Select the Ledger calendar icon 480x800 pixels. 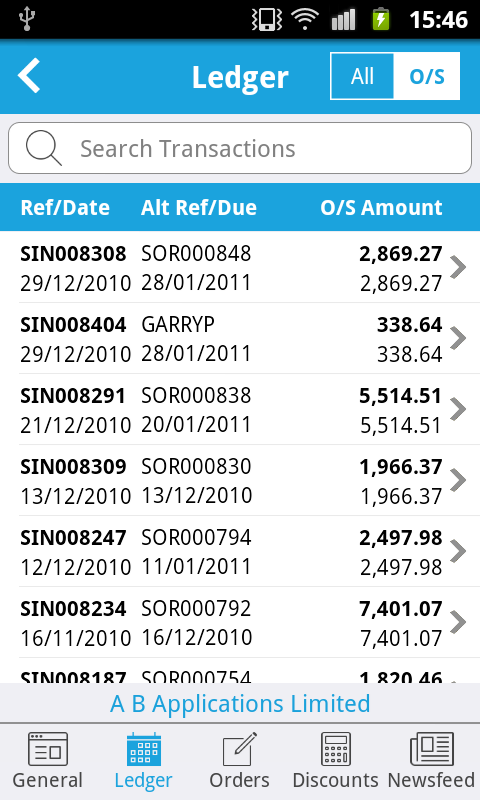[143, 749]
